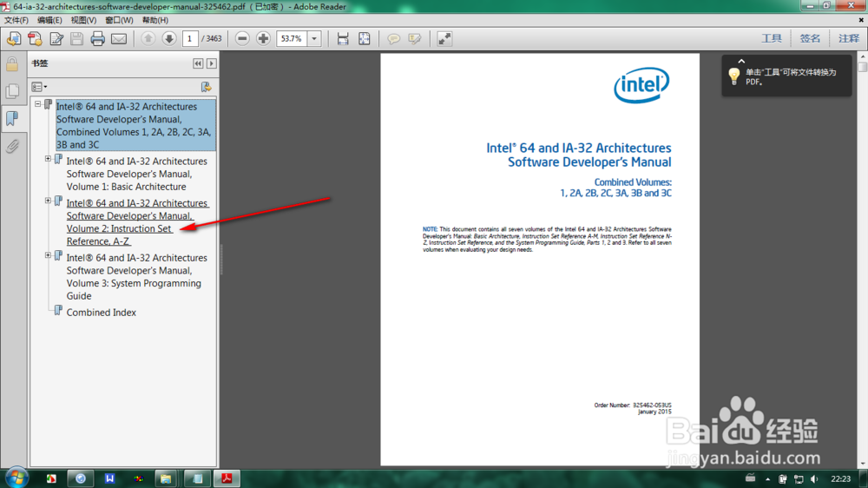Open the 编辑(E) menu
Image resolution: width=868 pixels, height=488 pixels.
(49, 20)
